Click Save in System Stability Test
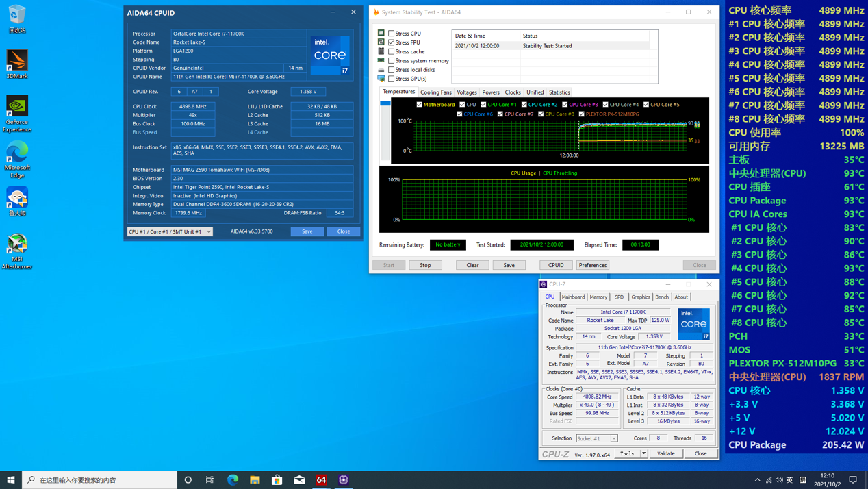Image resolution: width=868 pixels, height=489 pixels. [509, 265]
